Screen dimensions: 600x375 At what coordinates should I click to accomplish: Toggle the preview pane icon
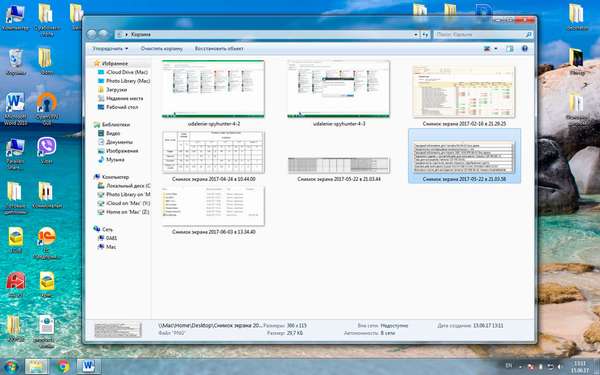pos(510,49)
